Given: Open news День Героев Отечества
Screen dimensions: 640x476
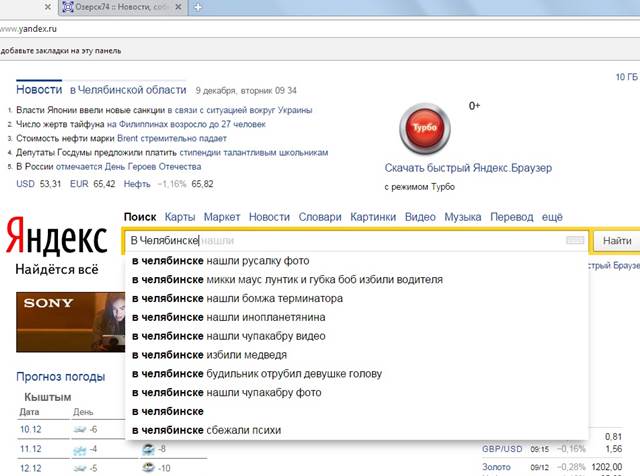Looking at the screenshot, I should [x=109, y=167].
